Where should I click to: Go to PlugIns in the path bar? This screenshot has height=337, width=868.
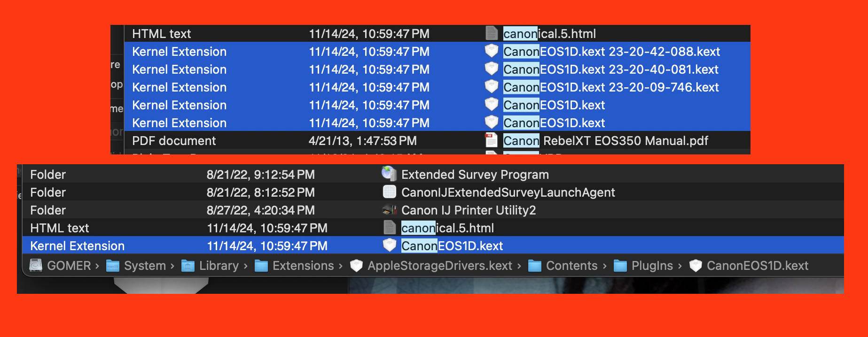652,266
